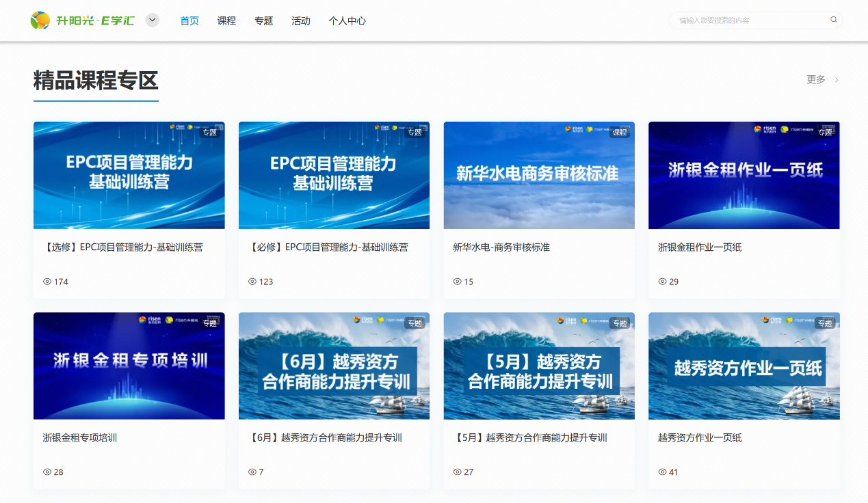Viewport: 868px width, 503px height.
Task: Open the 【5月】越秀资方 thumbnail
Action: [539, 366]
